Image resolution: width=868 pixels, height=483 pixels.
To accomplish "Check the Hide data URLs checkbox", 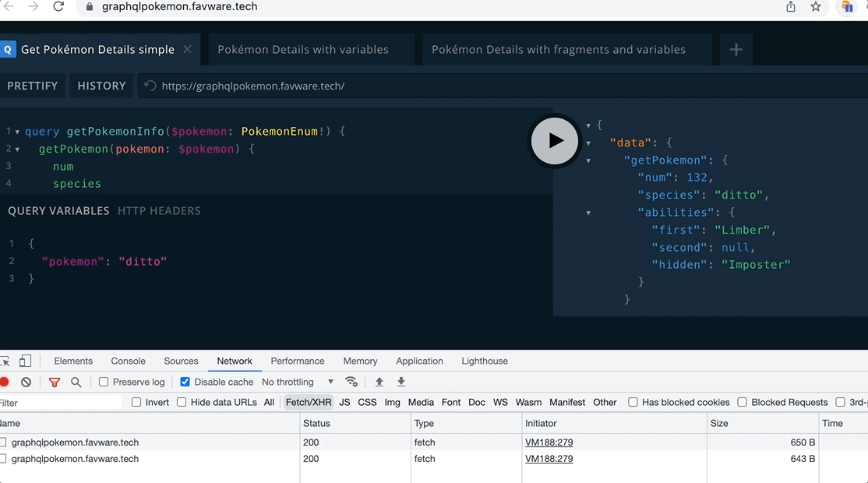I will (x=182, y=402).
